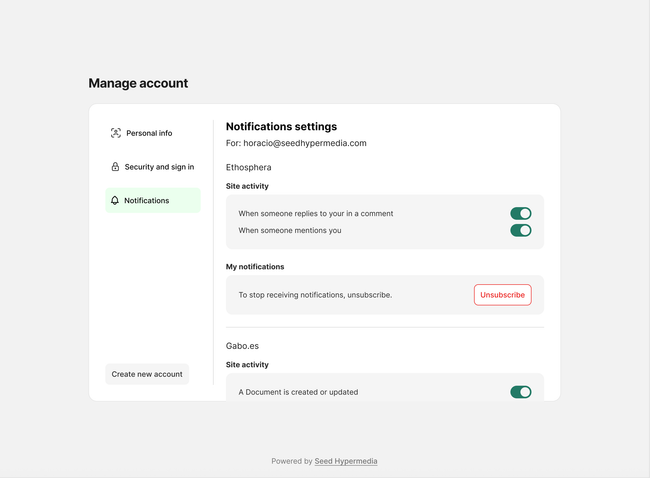
Task: Click the bell icon in sidebar
Action: pyautogui.click(x=115, y=201)
